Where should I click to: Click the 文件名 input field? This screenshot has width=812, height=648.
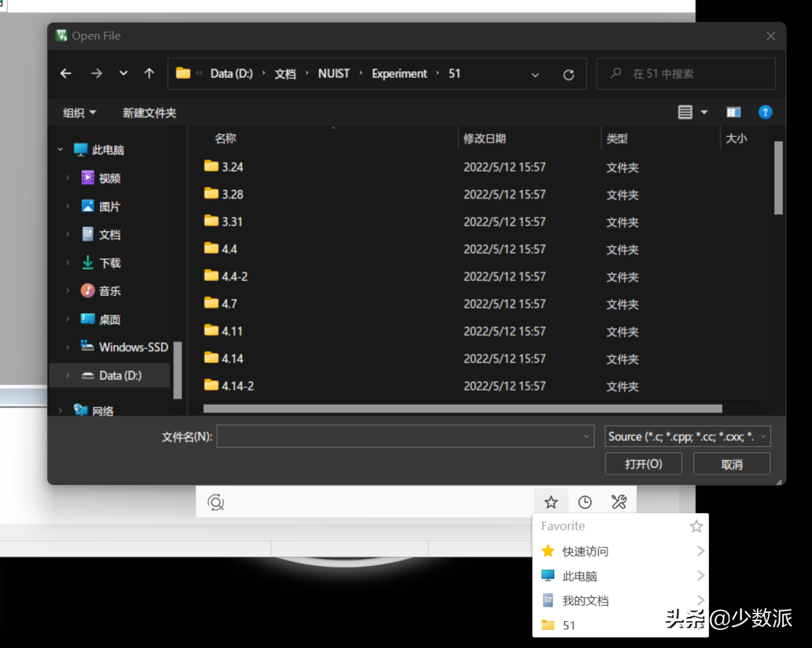[x=399, y=436]
